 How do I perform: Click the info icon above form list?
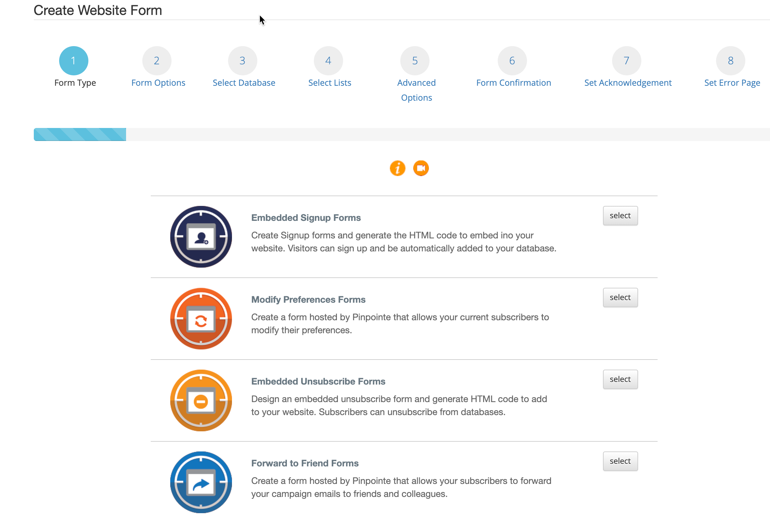[397, 168]
